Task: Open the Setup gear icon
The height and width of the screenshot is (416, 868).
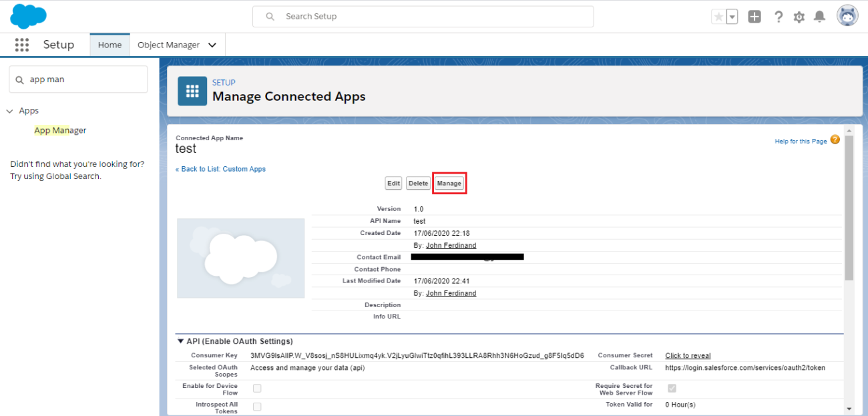Action: tap(799, 16)
